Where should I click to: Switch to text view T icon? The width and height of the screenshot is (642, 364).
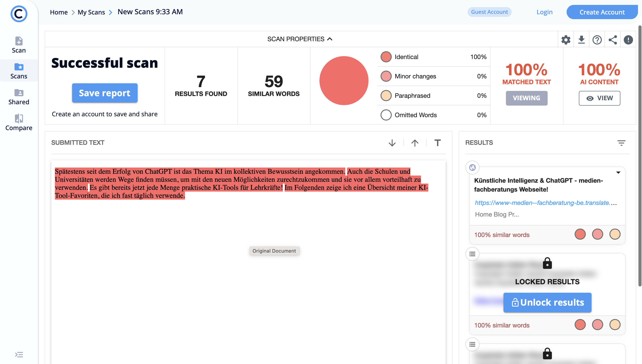coord(437,143)
